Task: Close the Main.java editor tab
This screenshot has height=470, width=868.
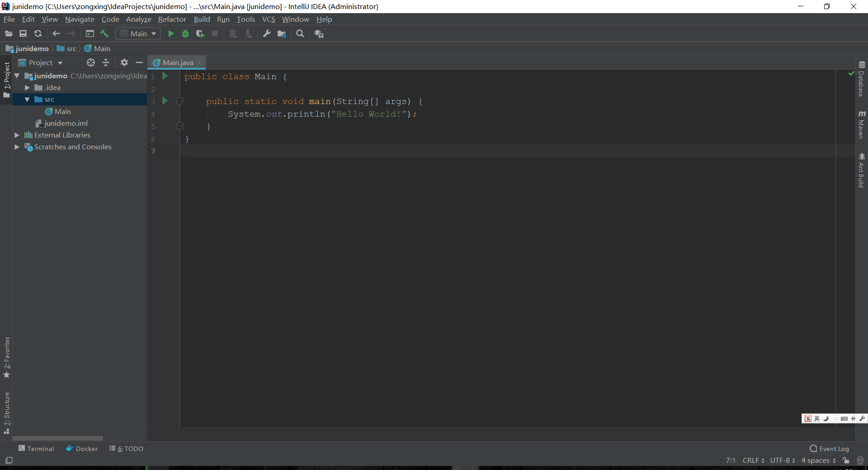Action: [x=199, y=62]
